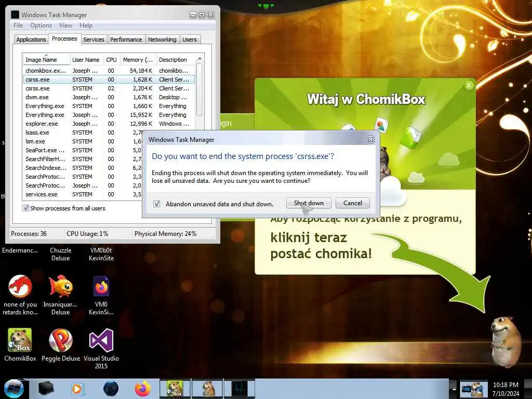Open the View menu in Task Manager
This screenshot has width=532, height=399.
[65, 25]
